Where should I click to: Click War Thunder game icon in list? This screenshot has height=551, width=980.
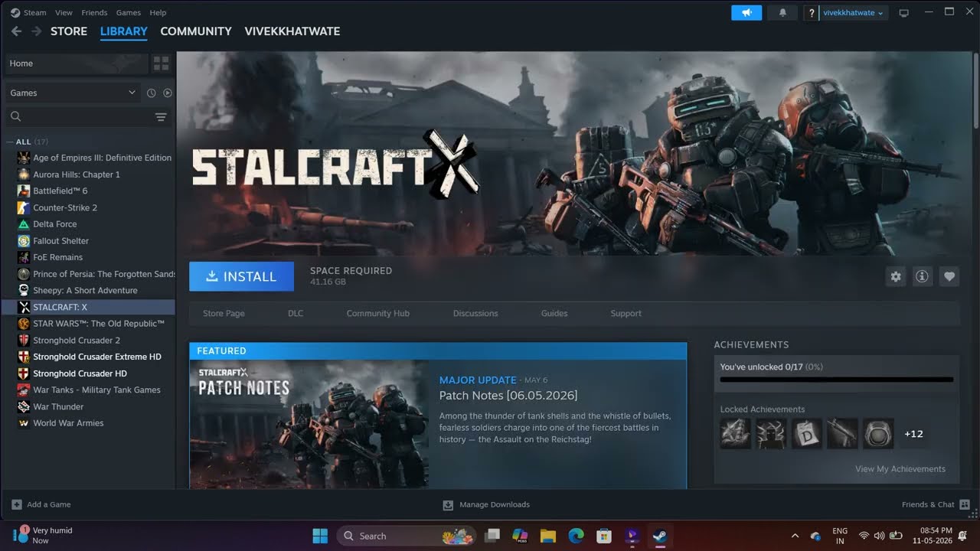click(x=24, y=406)
